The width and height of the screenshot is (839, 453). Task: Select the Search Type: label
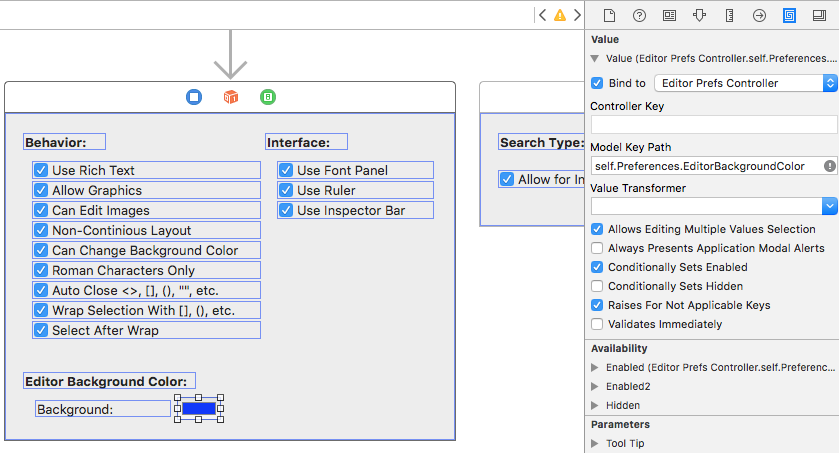point(541,142)
